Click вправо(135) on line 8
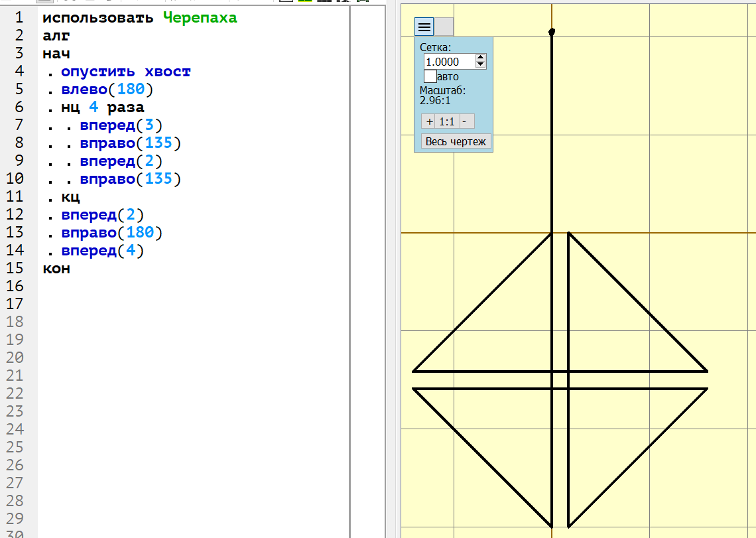 click(x=130, y=143)
